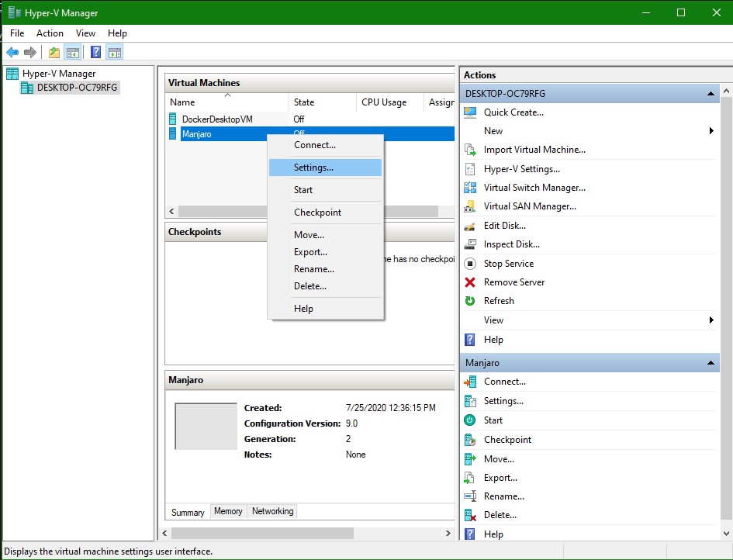Click the Quick Create icon in Actions

coord(470,112)
